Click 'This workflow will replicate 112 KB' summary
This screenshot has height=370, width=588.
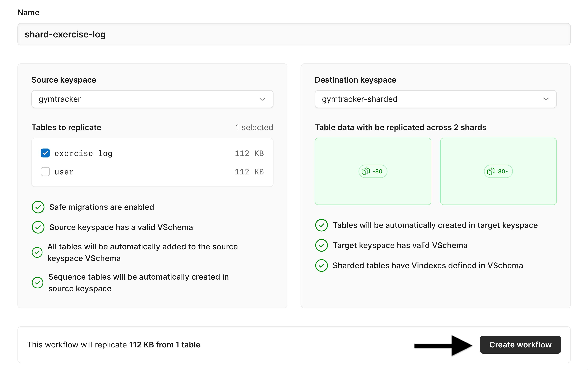click(114, 345)
